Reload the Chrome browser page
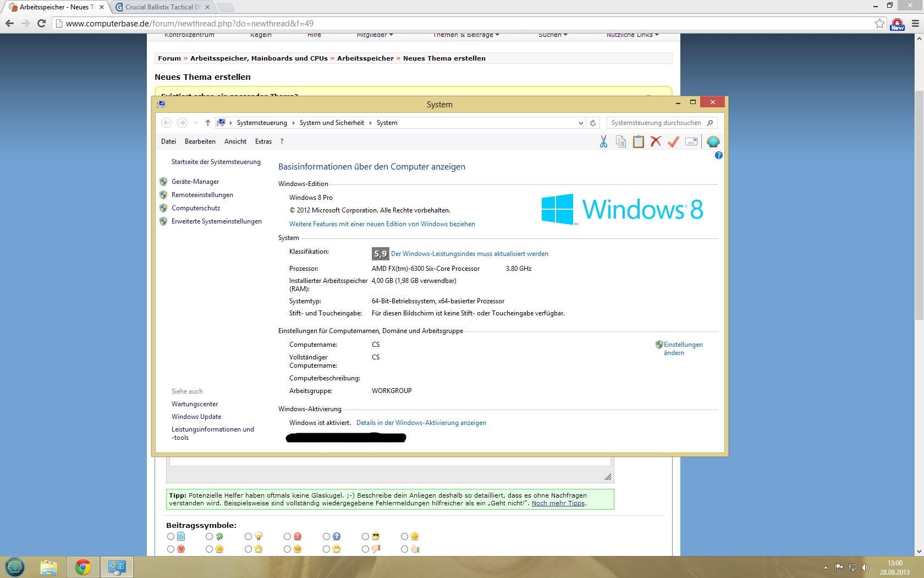924x578 pixels. 41,23
